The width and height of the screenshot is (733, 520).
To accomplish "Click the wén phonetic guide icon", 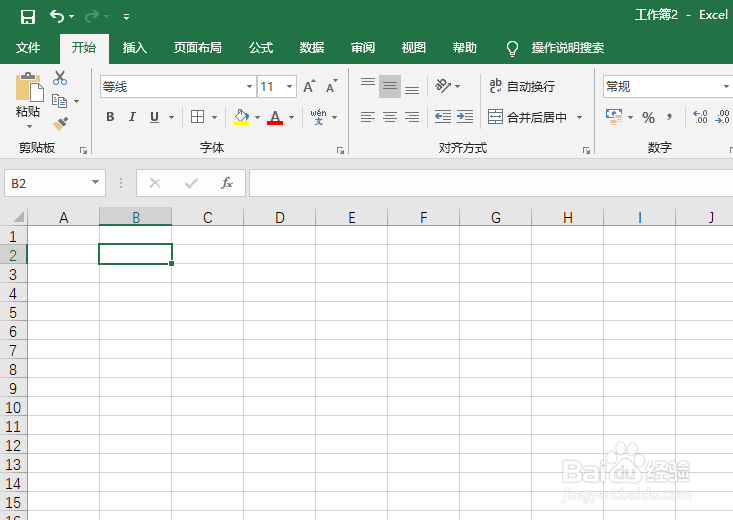I will tap(318, 117).
